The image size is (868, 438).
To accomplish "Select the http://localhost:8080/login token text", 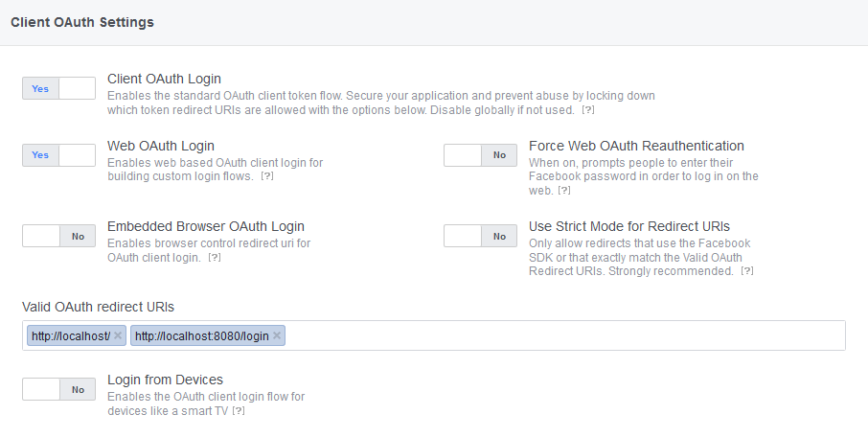I will tap(201, 335).
